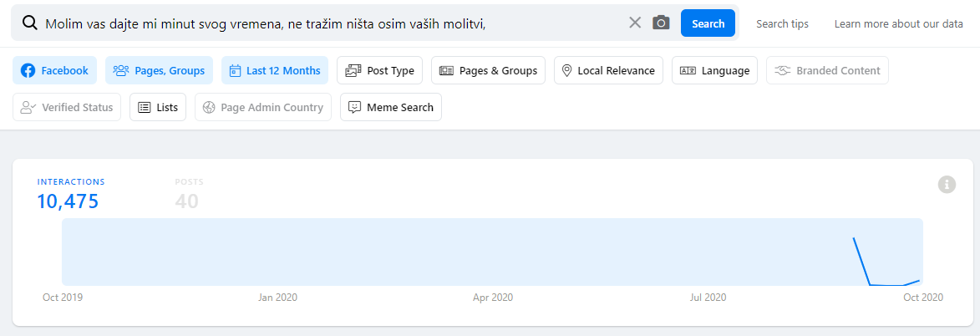Click in the search query text field

point(331,23)
